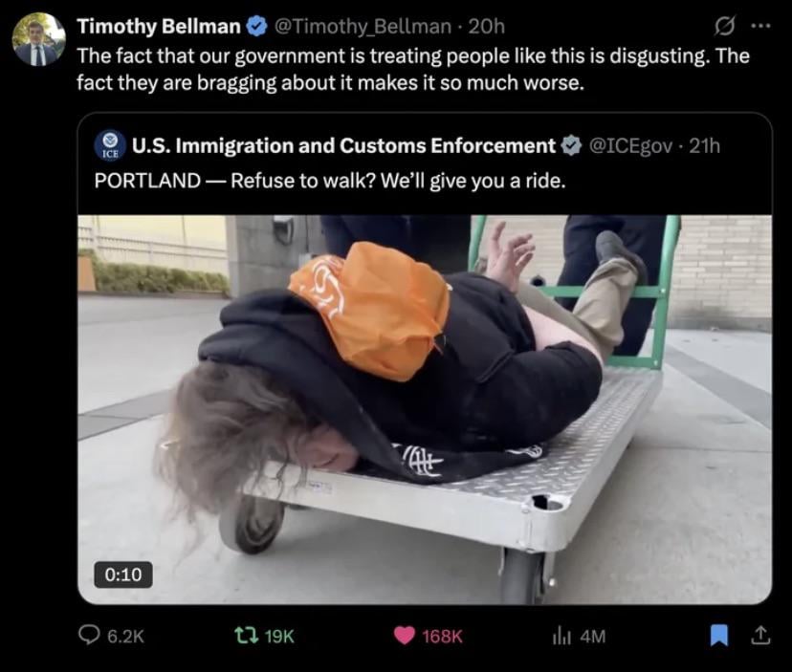The image size is (792, 672).
Task: Click Timothy Bellman's blue verified badge
Action: (x=256, y=26)
